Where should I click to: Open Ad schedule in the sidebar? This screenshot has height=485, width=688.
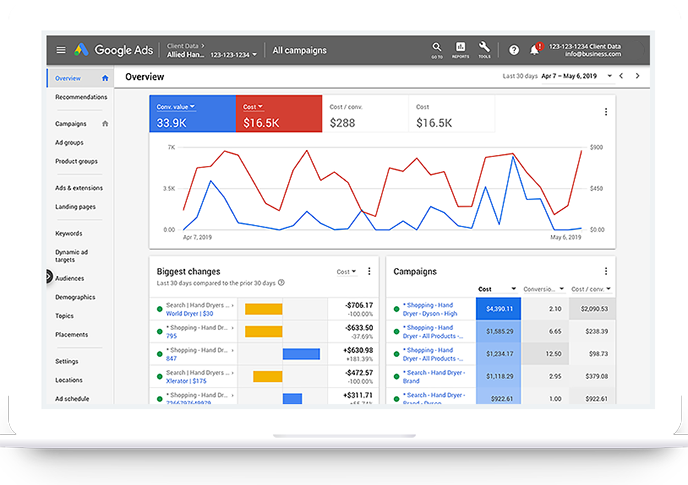click(72, 399)
